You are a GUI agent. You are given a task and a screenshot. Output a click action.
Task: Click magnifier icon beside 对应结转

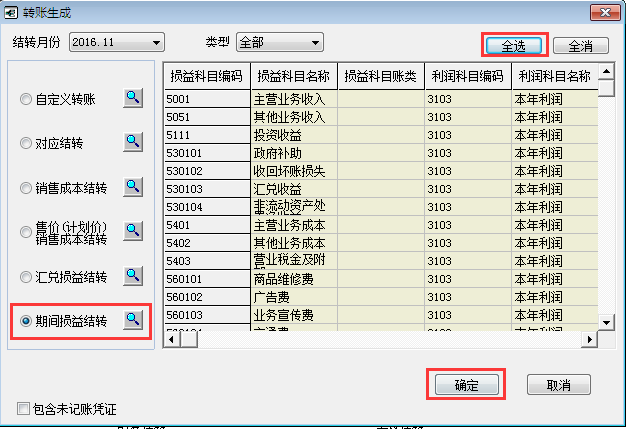(133, 142)
